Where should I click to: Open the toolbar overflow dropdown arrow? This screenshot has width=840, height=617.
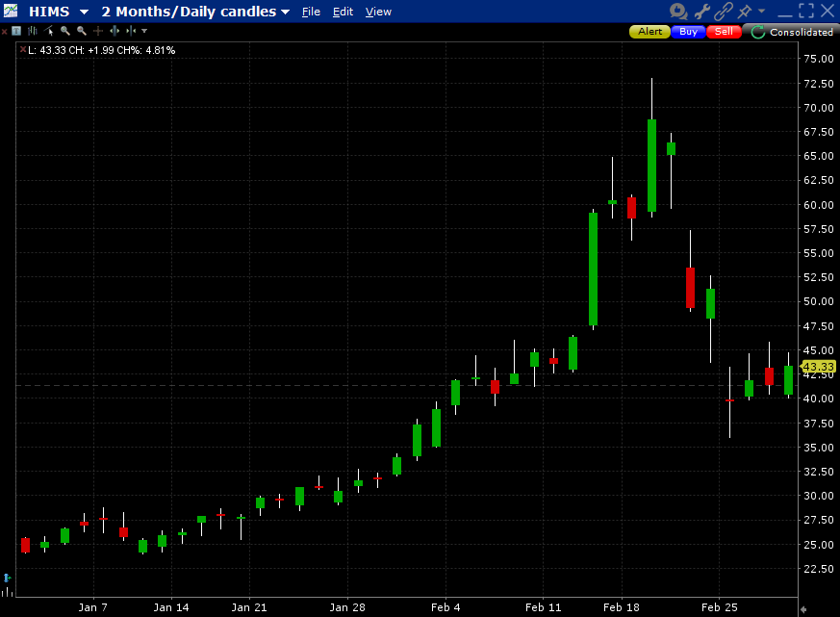(144, 31)
